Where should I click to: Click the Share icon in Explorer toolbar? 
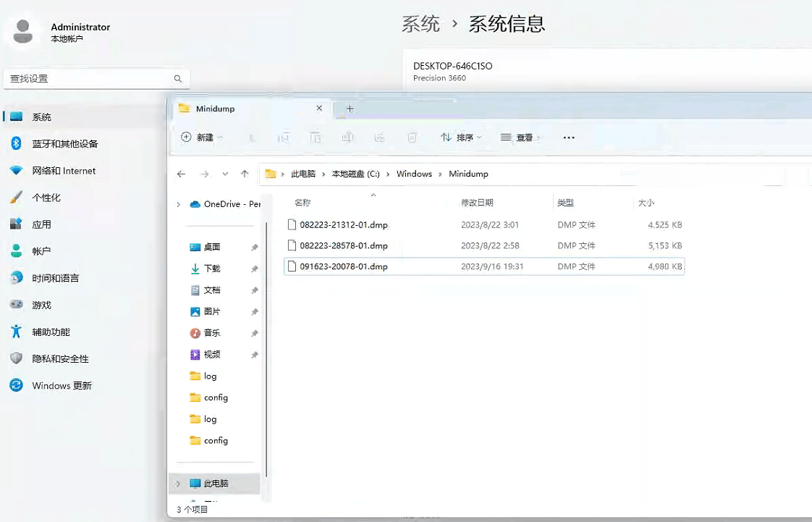tap(379, 137)
